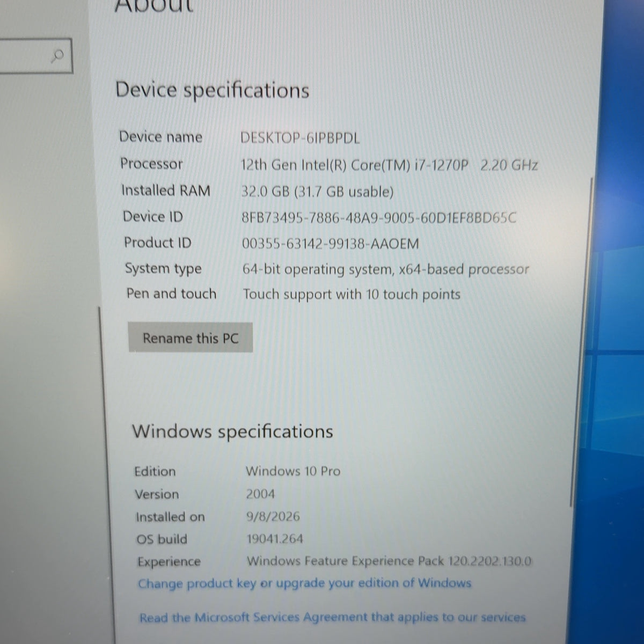Select the version value 2004
The image size is (644, 644).
pos(260,494)
